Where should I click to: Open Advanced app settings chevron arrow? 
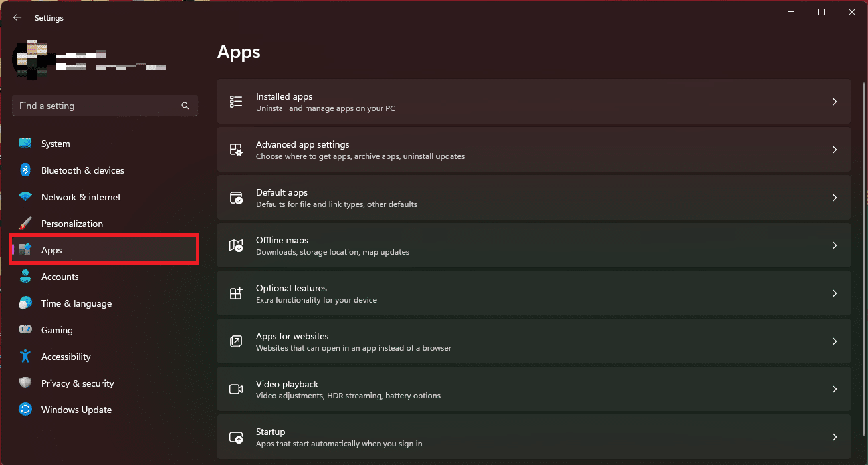(x=835, y=150)
